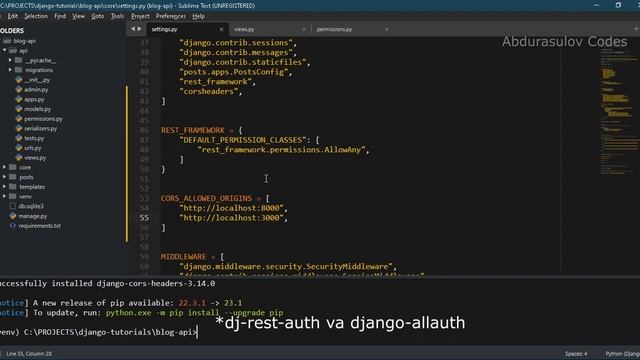Click Python icon of models.py
Viewport: 640px width, 360px height.
click(19, 109)
